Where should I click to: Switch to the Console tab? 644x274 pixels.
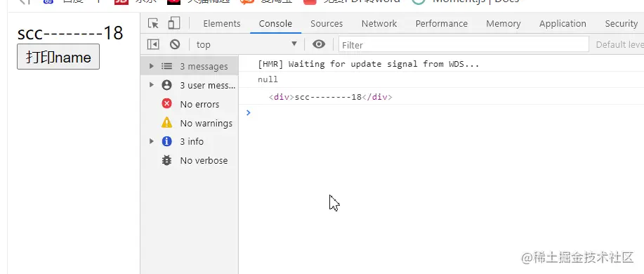[275, 23]
